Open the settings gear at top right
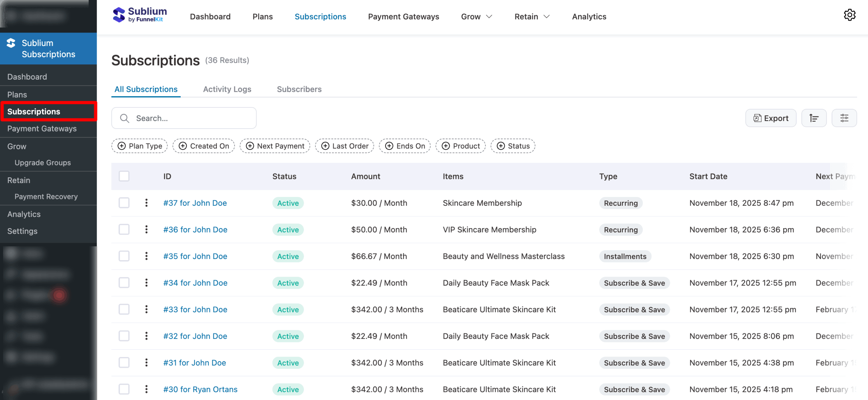Image resolution: width=868 pixels, height=400 pixels. point(850,15)
